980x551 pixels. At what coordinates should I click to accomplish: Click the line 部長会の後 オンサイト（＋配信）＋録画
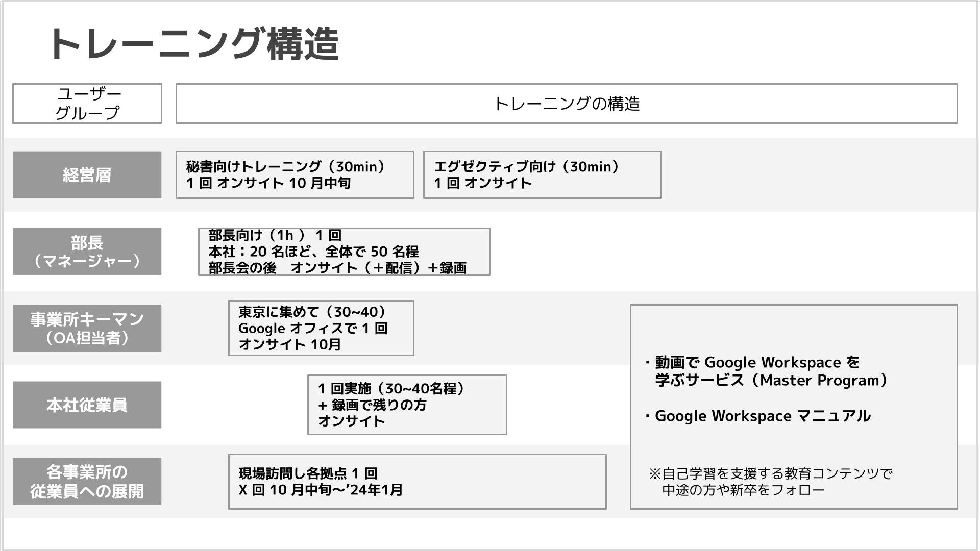point(337,268)
